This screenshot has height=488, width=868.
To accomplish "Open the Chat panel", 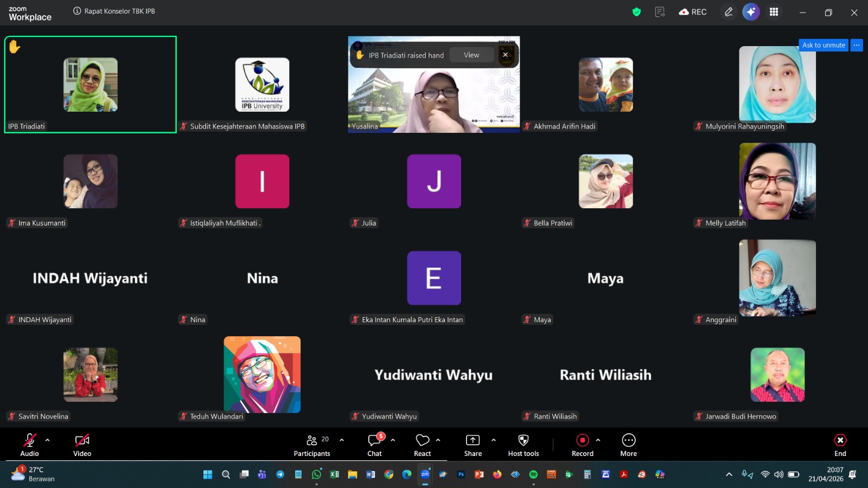I will click(x=374, y=445).
